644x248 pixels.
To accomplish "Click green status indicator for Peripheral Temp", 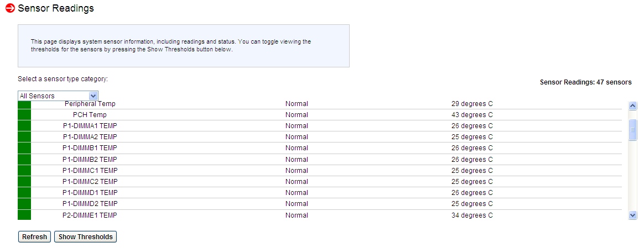I will tap(24, 104).
